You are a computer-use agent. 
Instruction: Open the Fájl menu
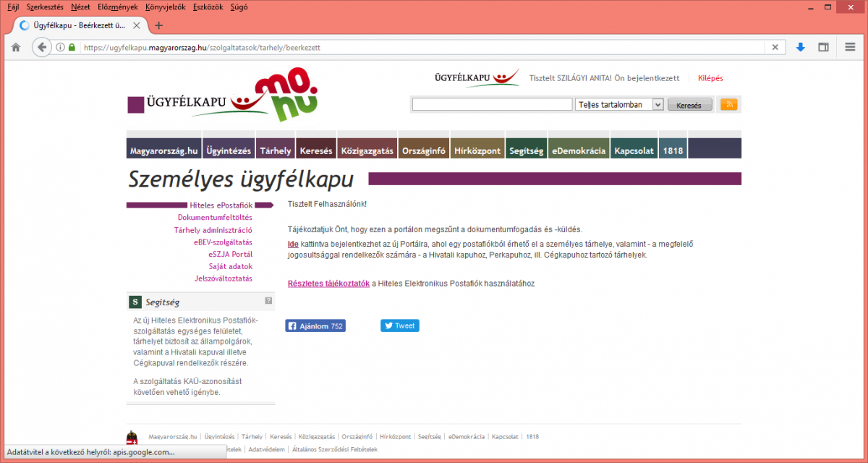(13, 7)
